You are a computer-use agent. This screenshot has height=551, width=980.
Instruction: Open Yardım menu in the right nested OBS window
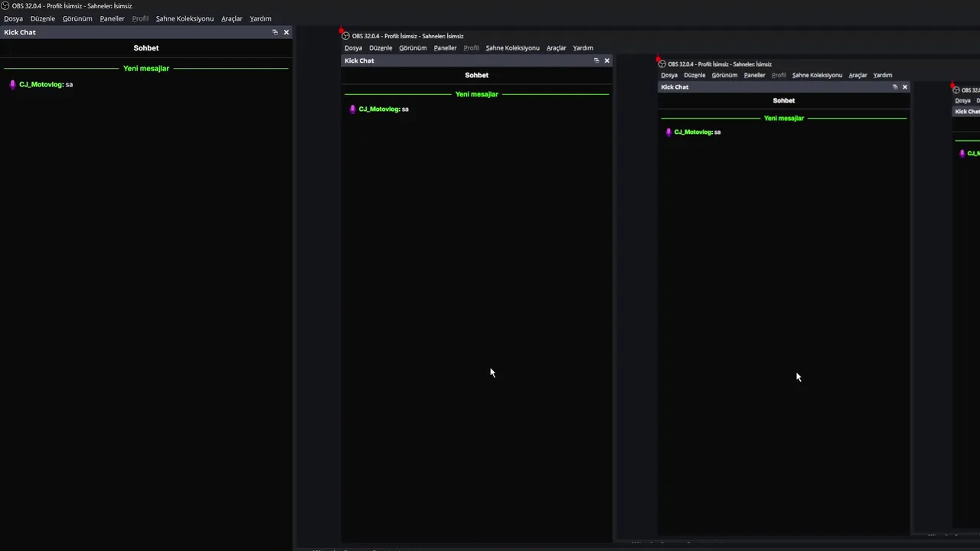click(x=883, y=75)
